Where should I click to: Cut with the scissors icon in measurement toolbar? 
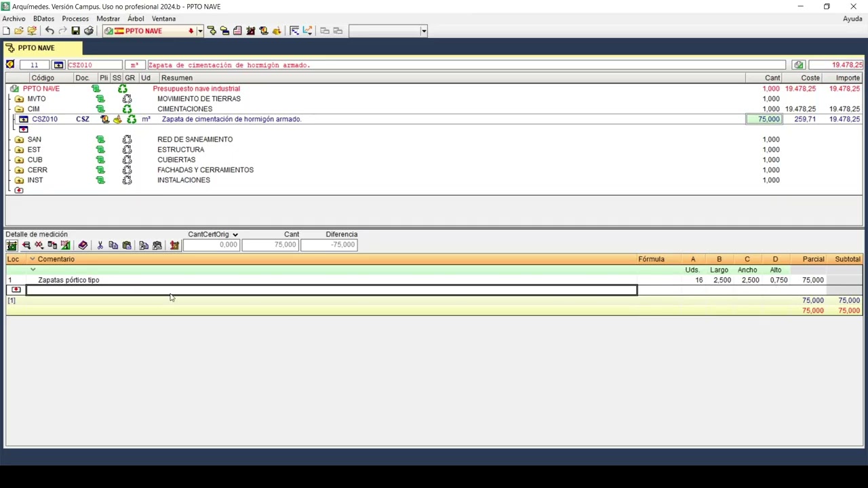tap(100, 245)
